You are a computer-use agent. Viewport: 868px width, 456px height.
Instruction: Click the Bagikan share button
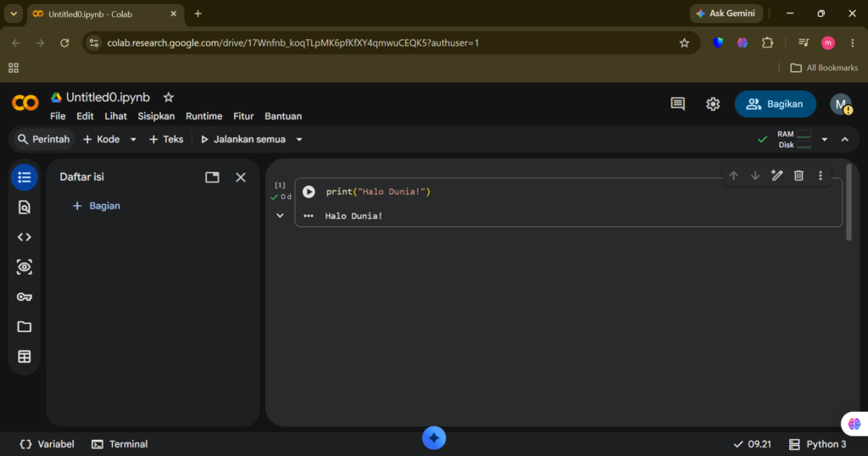[x=775, y=104]
